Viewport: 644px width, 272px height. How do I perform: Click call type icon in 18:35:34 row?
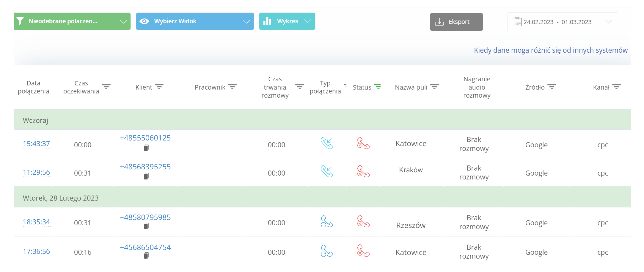(x=327, y=221)
